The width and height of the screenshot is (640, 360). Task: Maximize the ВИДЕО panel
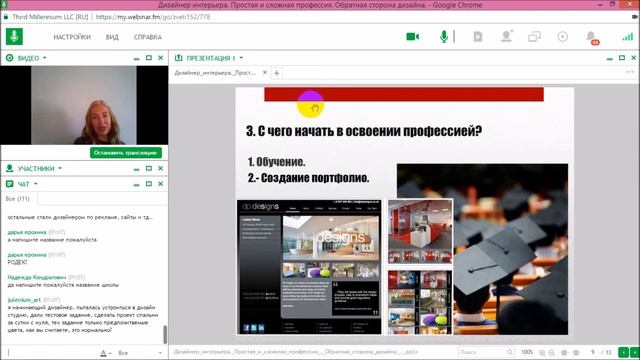[149, 58]
